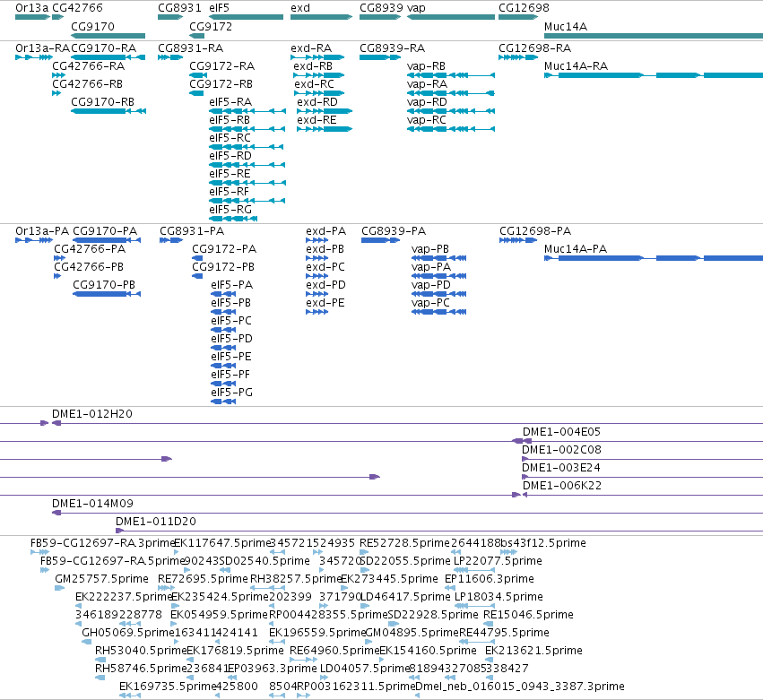Click transcript Muc14A-RA
Screen dimensions: 763x700
654,75
